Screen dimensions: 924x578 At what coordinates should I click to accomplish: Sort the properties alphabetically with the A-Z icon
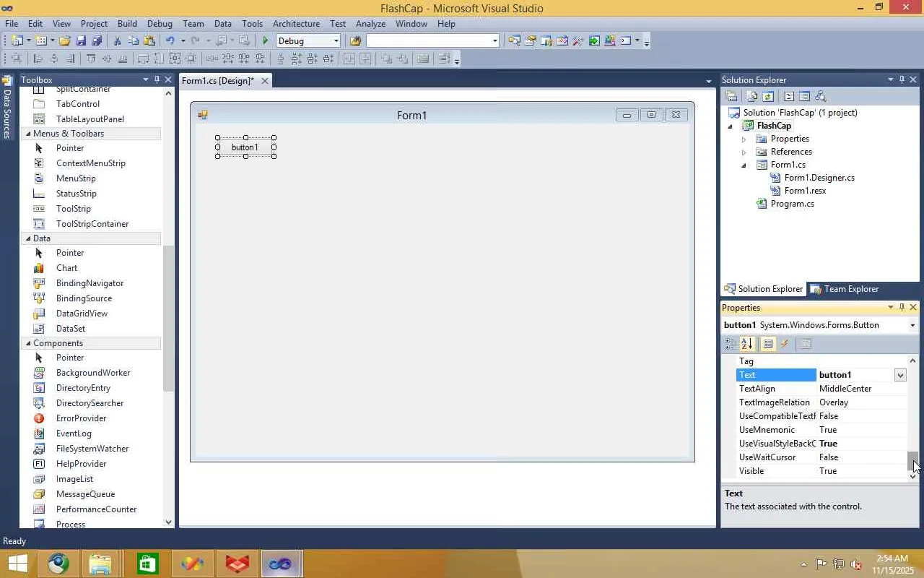(746, 344)
